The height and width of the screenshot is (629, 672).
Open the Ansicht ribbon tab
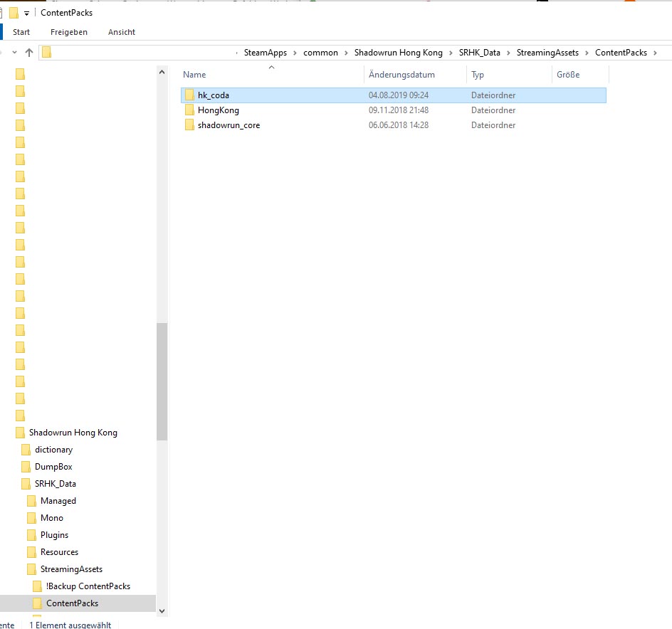[x=121, y=32]
